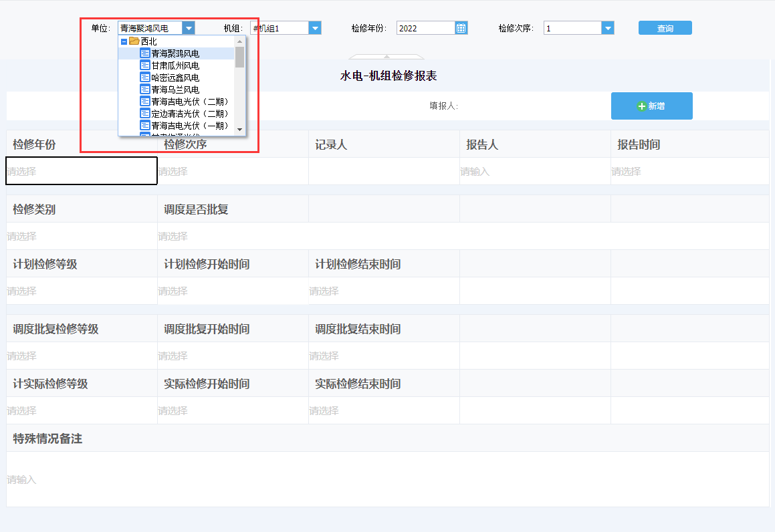Screen dimensions: 775x532
Task: Click the 新增 button
Action: pos(651,106)
